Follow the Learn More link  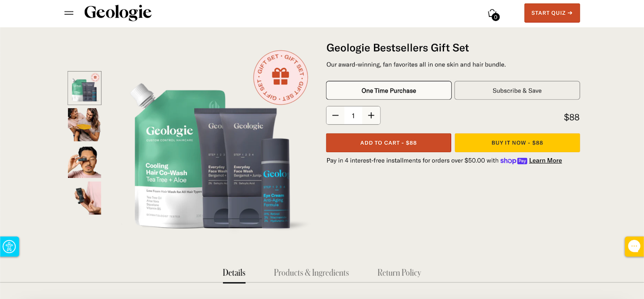(x=545, y=161)
